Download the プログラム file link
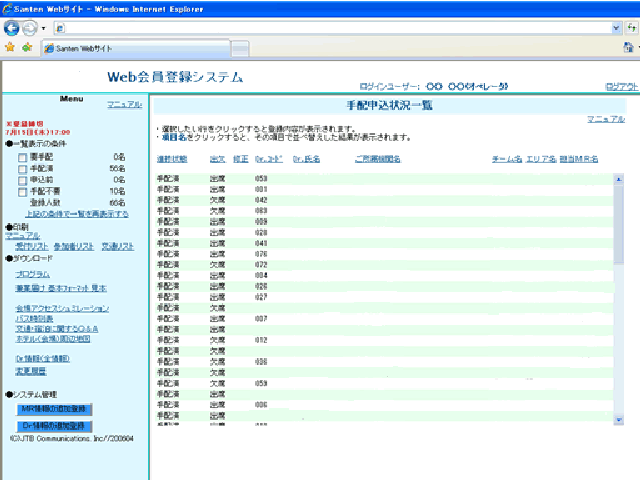640x480 pixels. (32, 274)
